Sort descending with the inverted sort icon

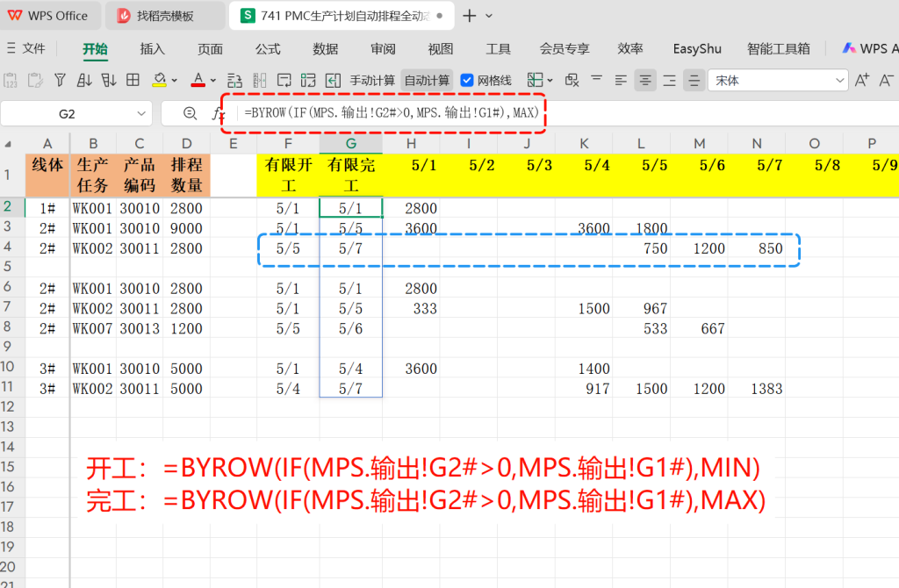(x=108, y=80)
